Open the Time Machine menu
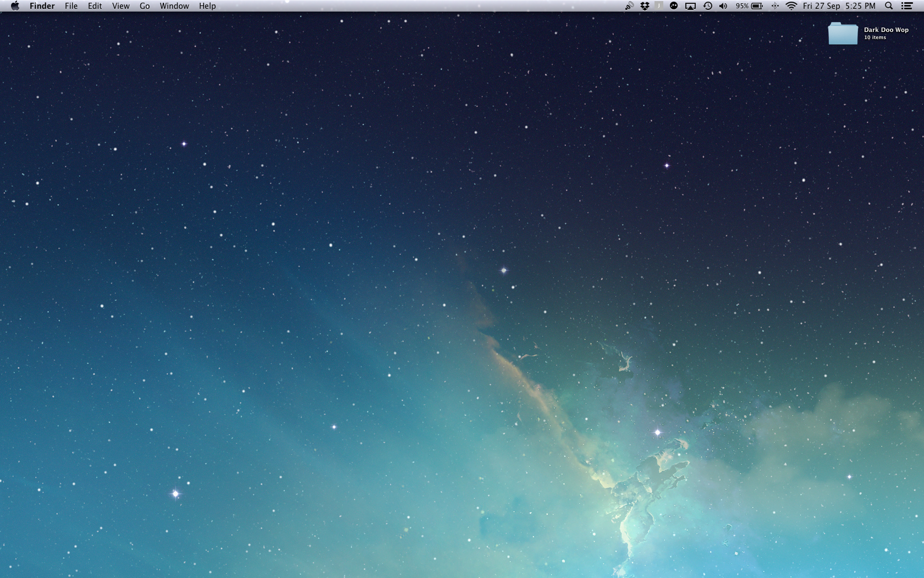Image resolution: width=924 pixels, height=578 pixels. 708,6
